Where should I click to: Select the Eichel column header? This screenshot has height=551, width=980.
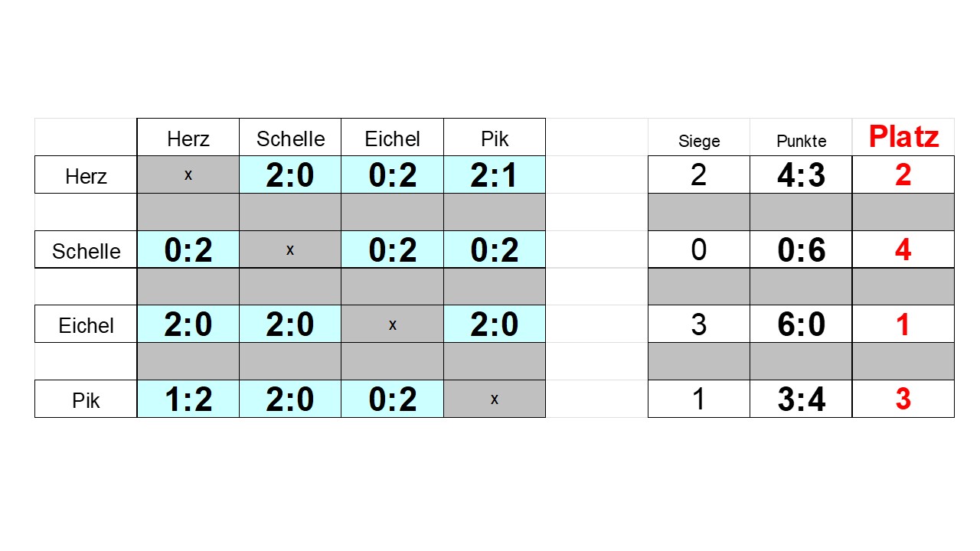point(392,137)
